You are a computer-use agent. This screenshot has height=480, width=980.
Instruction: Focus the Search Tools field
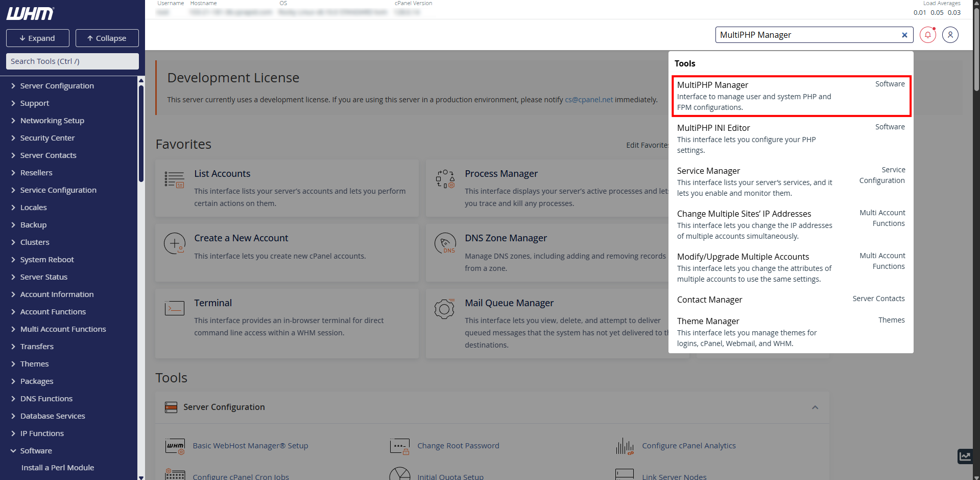click(x=72, y=61)
